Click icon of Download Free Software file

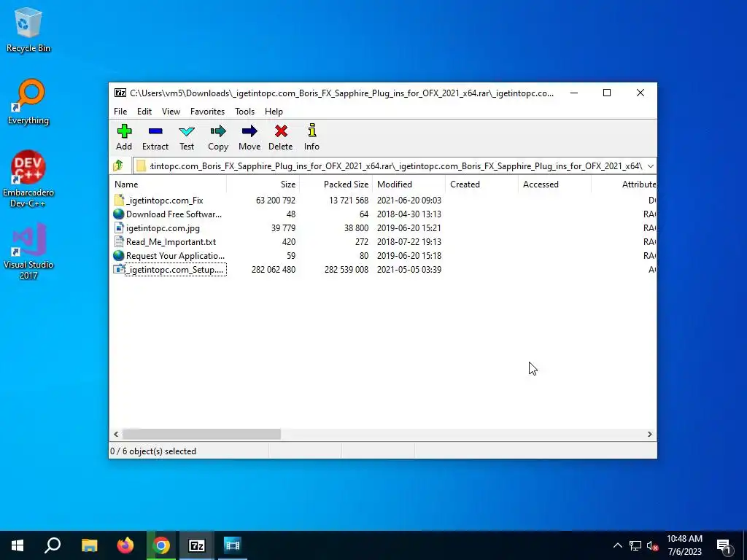click(119, 214)
